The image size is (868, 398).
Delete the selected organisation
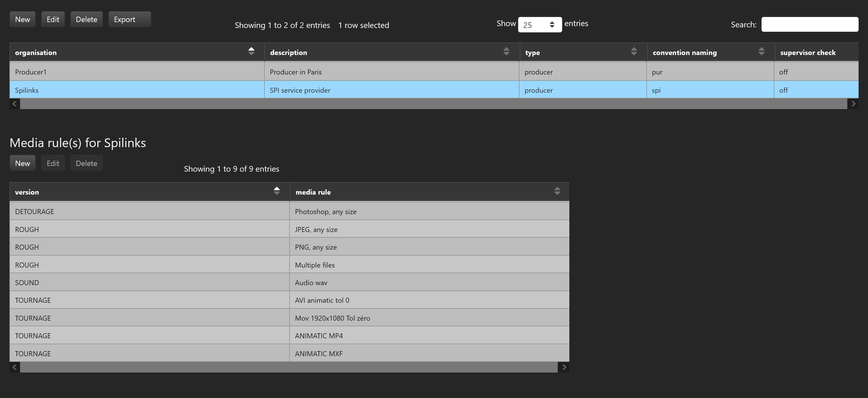(x=86, y=19)
